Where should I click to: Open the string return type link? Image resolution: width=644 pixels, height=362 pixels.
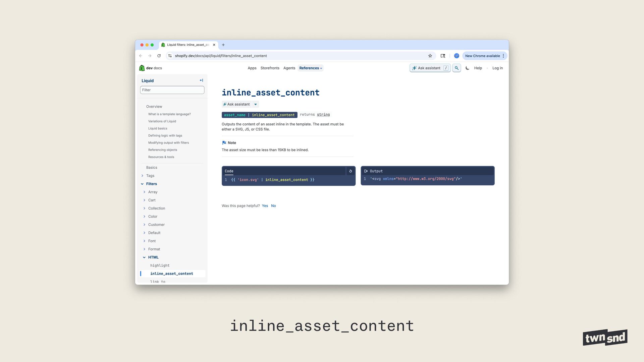pyautogui.click(x=323, y=115)
